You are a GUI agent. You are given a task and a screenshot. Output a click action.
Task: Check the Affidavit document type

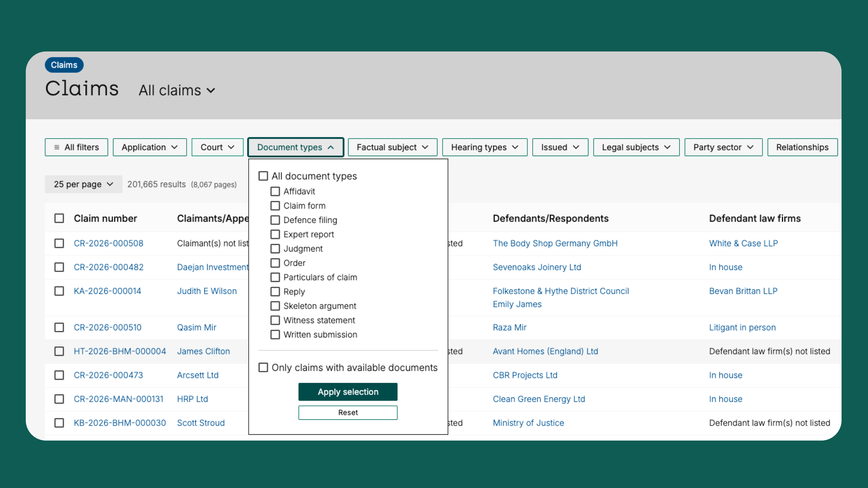[x=275, y=191]
